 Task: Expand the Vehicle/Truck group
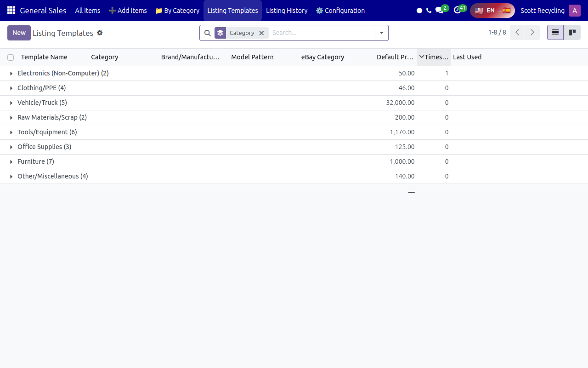click(x=294, y=103)
